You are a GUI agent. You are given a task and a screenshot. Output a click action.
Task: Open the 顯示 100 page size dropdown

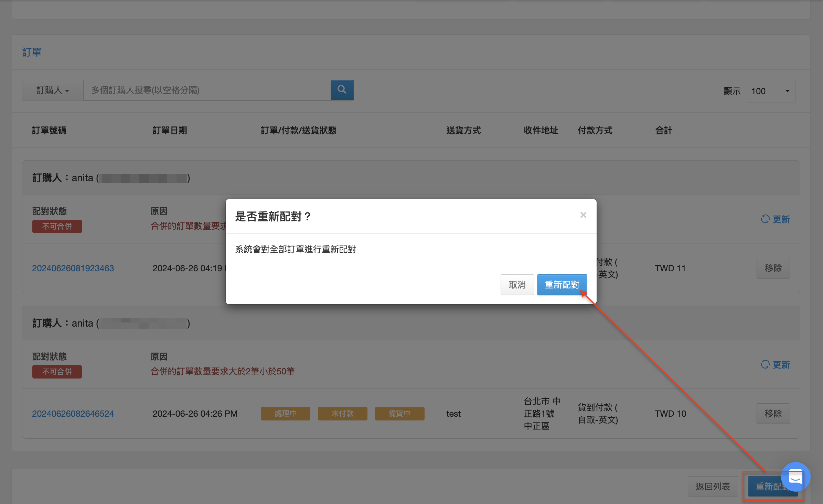click(x=770, y=91)
